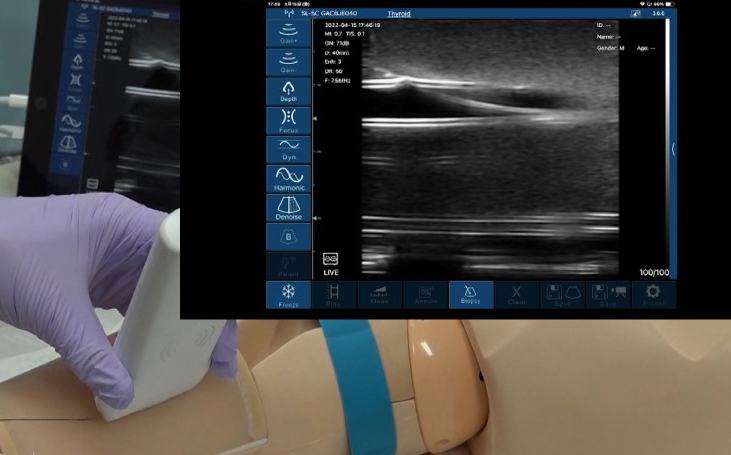Tap the Play cine button

[333, 295]
